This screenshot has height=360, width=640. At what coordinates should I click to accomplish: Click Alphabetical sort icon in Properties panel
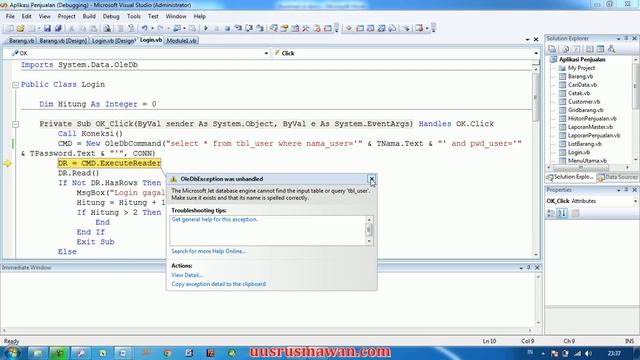[x=562, y=213]
